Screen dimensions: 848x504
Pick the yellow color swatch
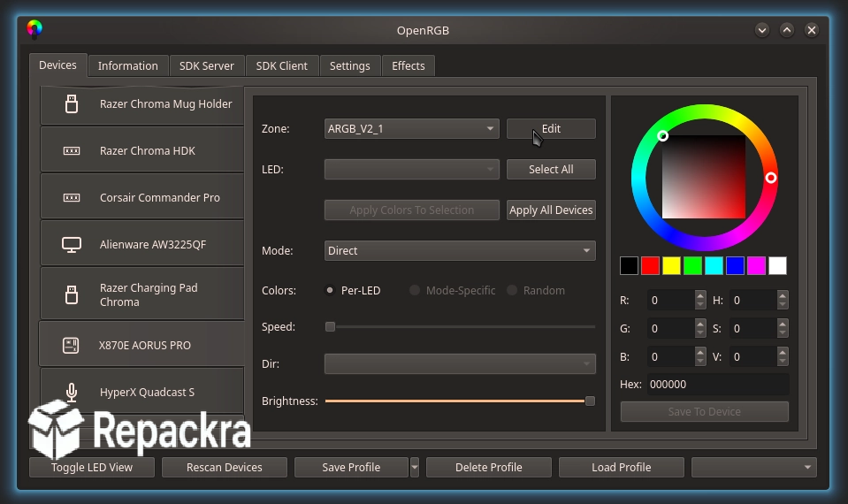point(671,265)
